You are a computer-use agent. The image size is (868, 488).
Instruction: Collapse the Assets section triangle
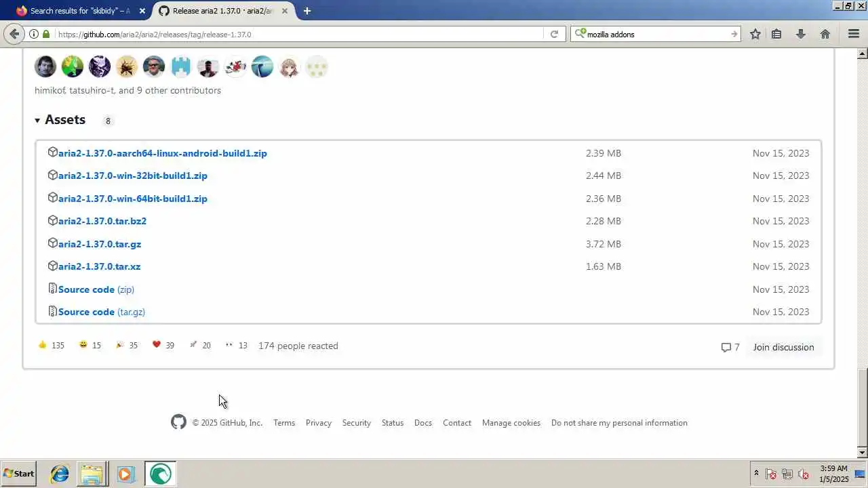point(37,121)
